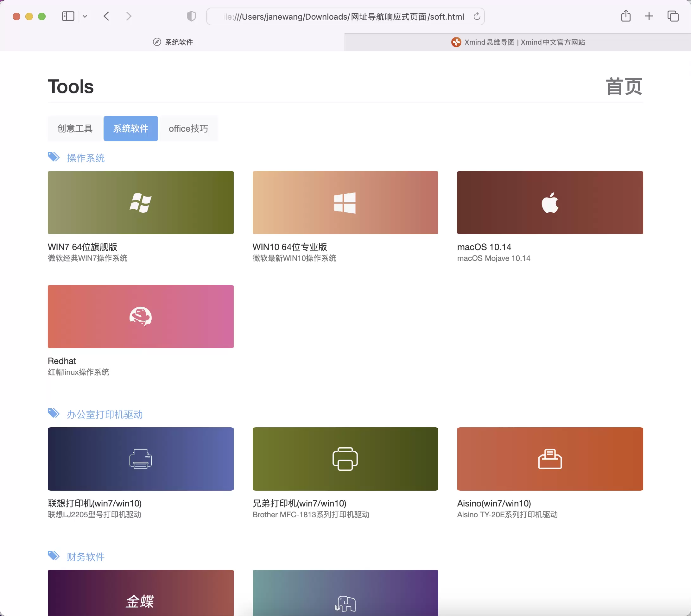This screenshot has height=616, width=691.
Task: Click the tag icon beside 操作系统
Action: pos(54,157)
